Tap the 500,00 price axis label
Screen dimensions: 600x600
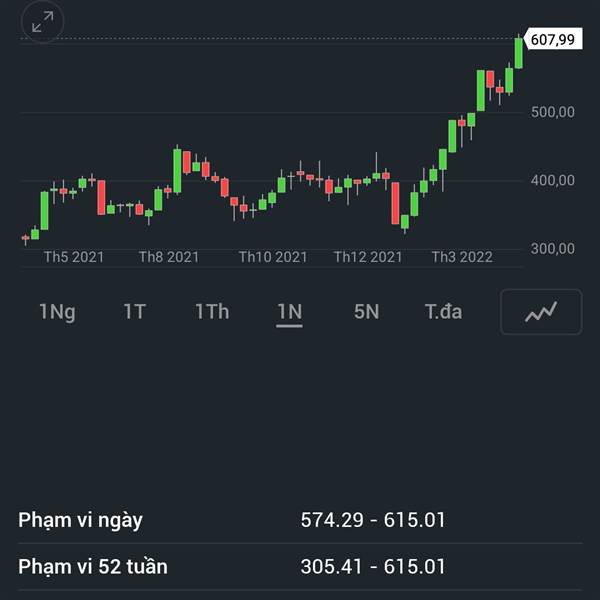coord(553,112)
